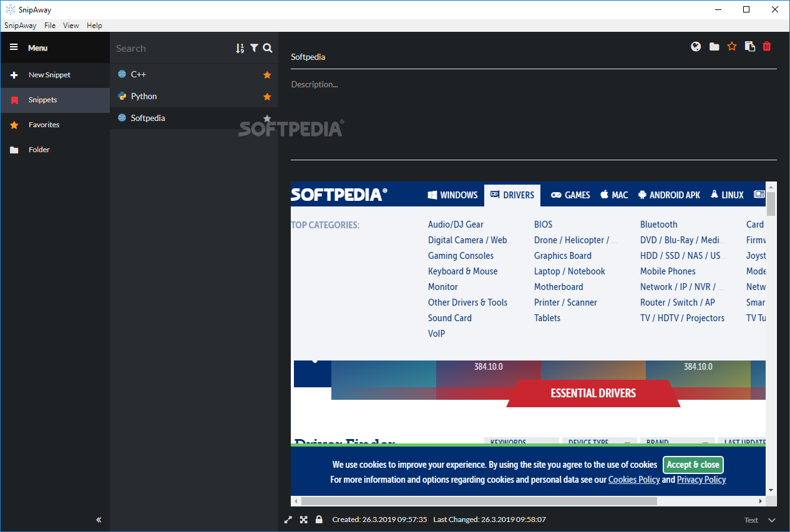Click the folder icon in snippet toolbar
The height and width of the screenshot is (532, 790).
[x=714, y=47]
